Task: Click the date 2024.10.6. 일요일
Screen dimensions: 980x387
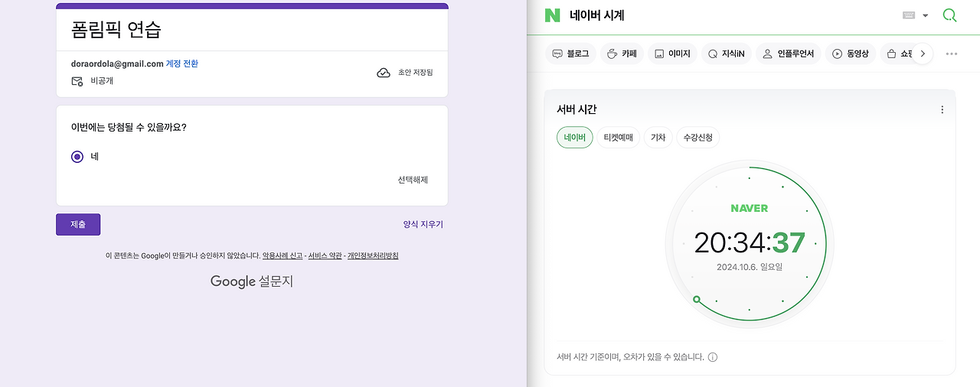Action: click(750, 267)
